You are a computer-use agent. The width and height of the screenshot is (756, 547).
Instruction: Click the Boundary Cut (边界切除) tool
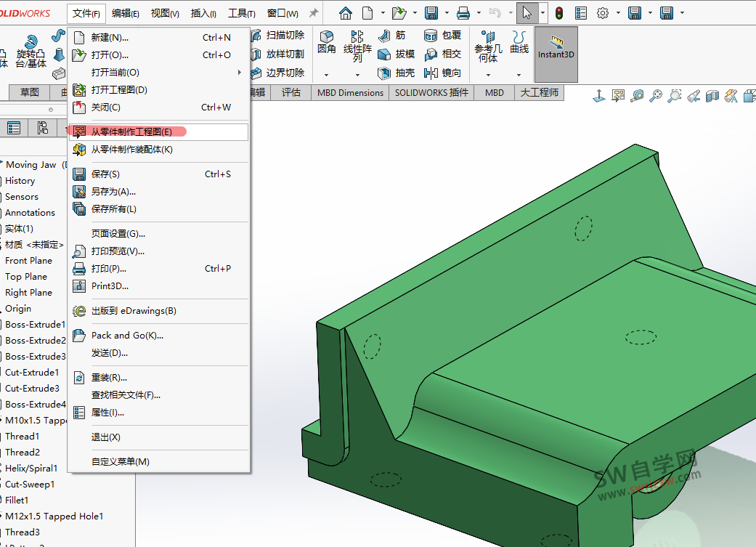coord(278,73)
